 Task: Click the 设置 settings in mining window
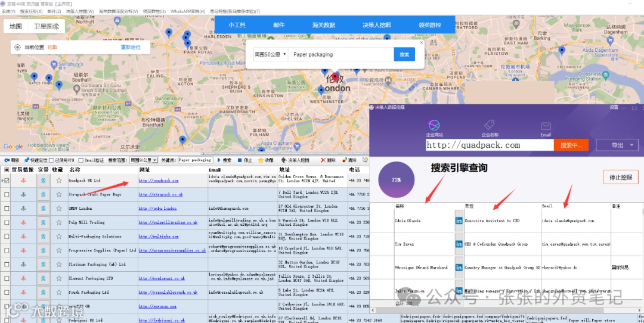614,107
